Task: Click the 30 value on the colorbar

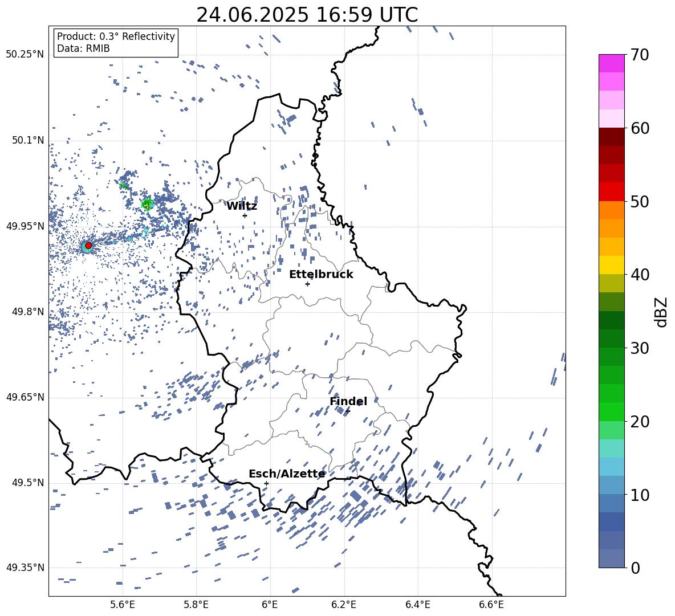Action: 640,348
